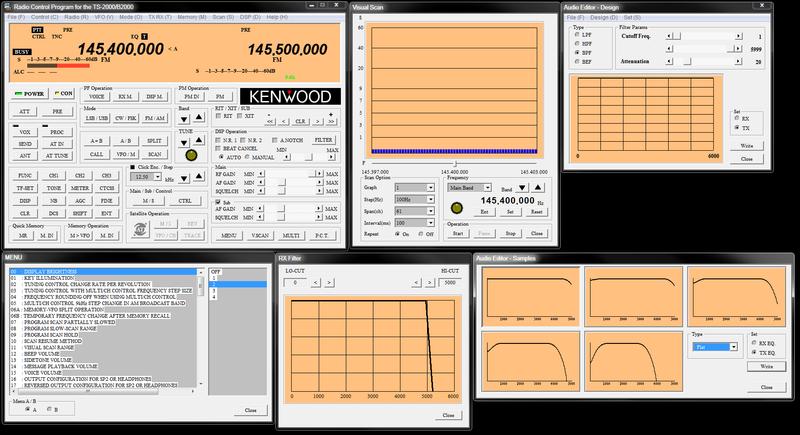The width and height of the screenshot is (800, 435).
Task: Click the LSB / USB mode button
Action: coord(97,118)
